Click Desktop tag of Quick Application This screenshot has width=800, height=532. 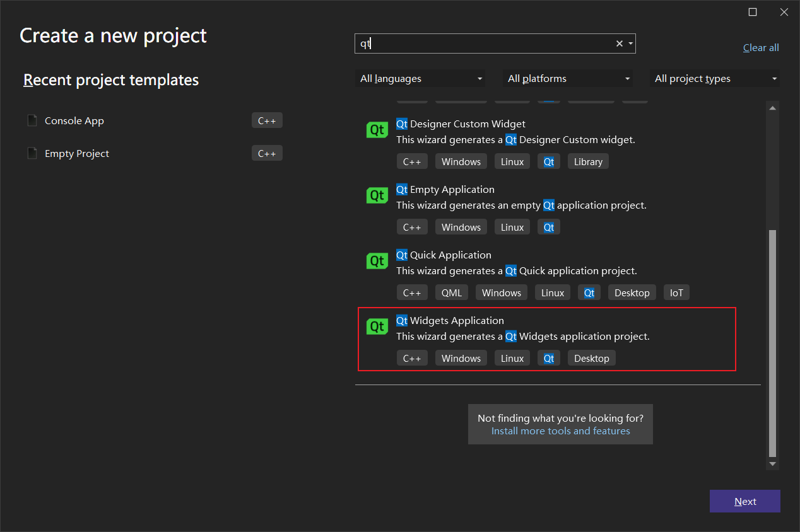point(632,292)
